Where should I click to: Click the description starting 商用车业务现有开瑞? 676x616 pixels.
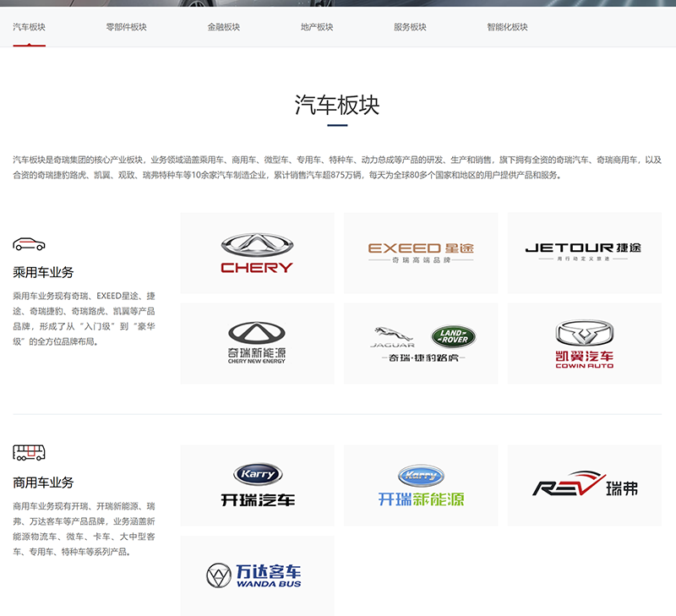coord(84,529)
